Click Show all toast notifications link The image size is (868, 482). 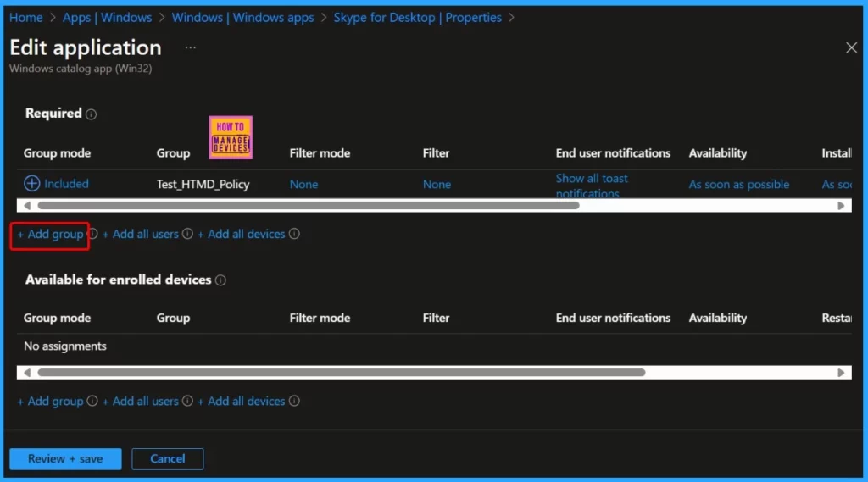point(592,186)
